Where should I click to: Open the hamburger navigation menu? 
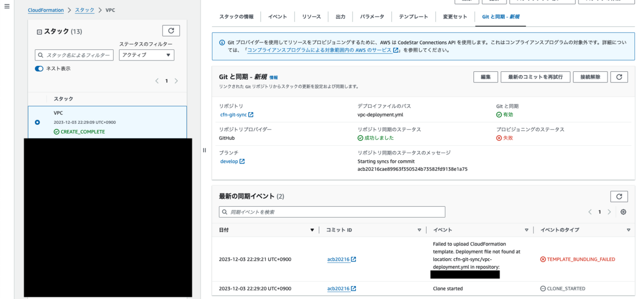[x=7, y=6]
